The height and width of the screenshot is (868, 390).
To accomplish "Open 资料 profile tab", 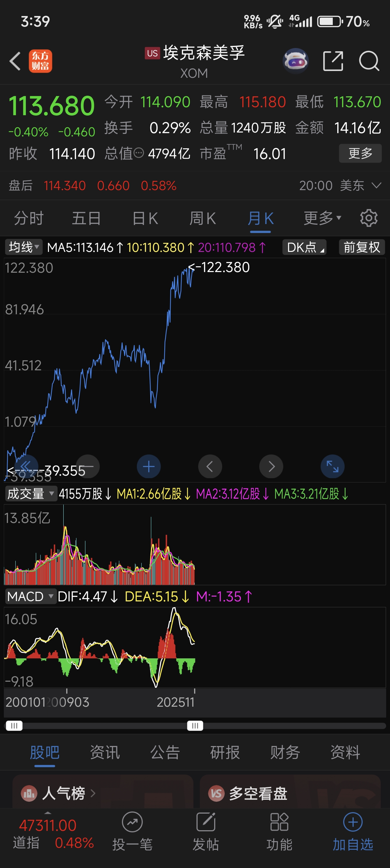I will click(345, 752).
